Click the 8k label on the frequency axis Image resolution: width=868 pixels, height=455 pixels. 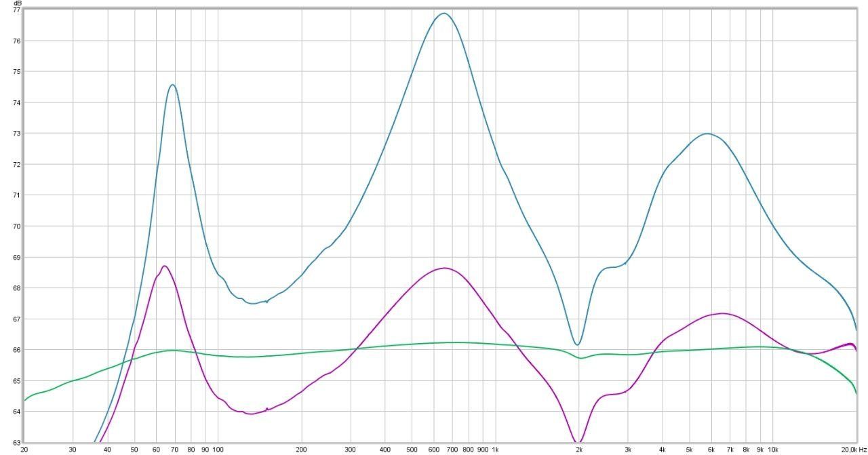coord(746,450)
